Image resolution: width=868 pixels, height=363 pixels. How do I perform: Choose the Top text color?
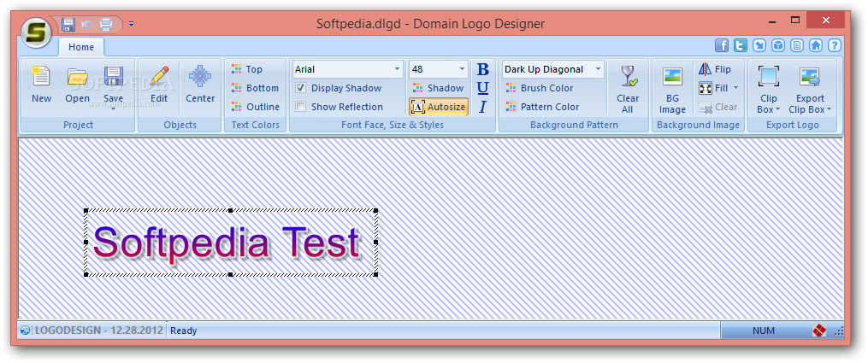click(247, 69)
